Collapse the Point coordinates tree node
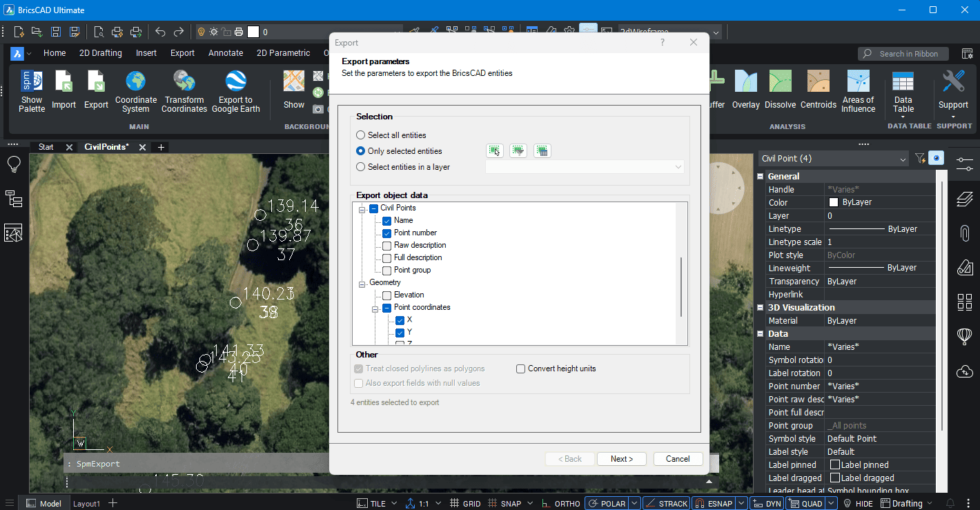980x510 pixels. point(375,308)
